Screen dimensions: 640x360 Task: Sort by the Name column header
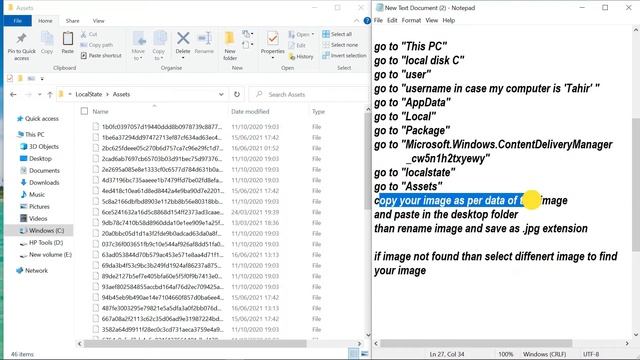pos(100,111)
